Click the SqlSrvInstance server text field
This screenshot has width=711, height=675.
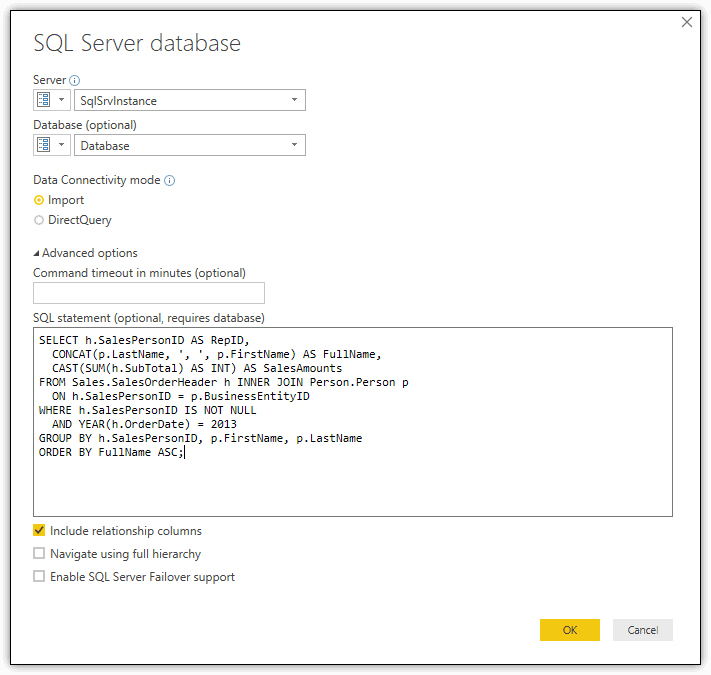181,100
